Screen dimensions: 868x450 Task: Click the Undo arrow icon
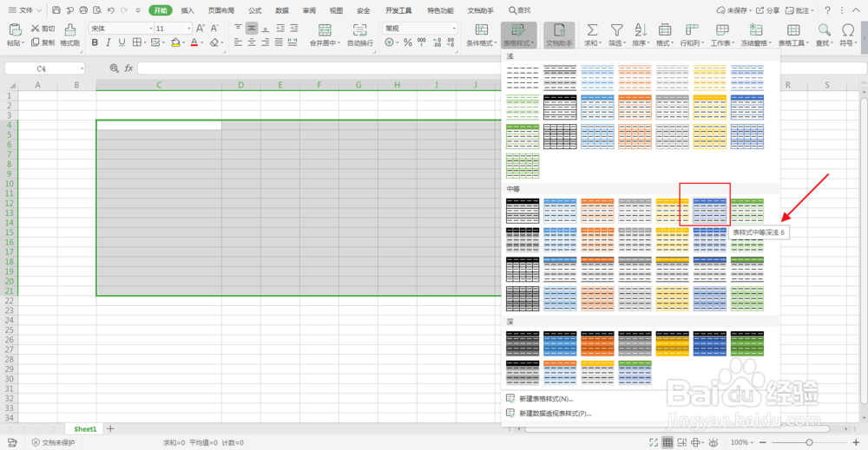click(x=111, y=10)
